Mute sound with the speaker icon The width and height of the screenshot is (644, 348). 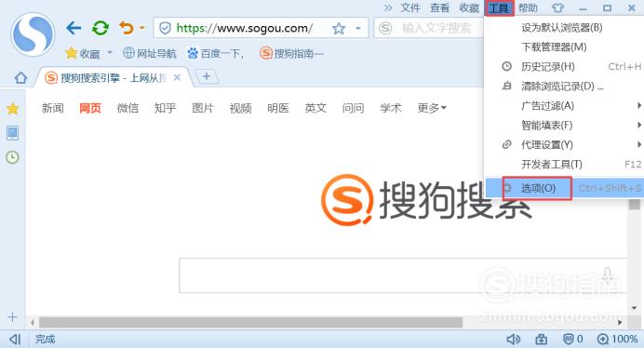tap(514, 339)
